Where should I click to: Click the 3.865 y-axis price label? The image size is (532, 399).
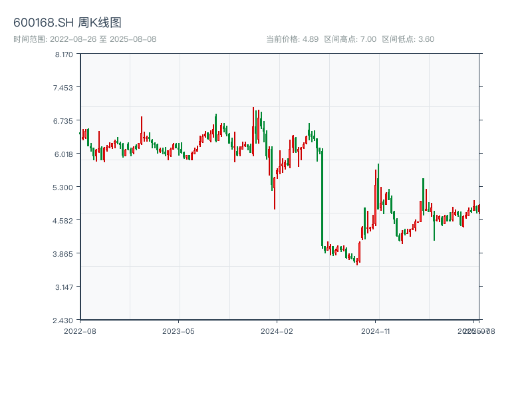[x=65, y=253]
